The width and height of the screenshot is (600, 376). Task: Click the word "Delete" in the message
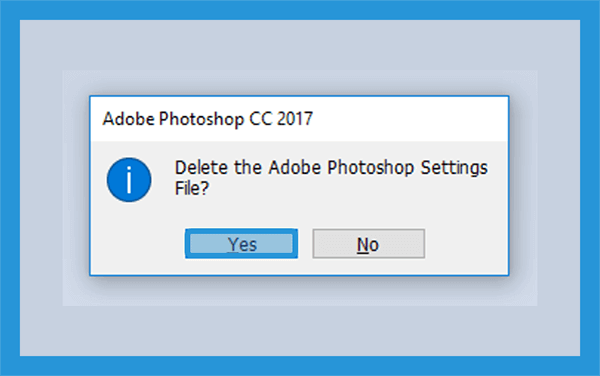click(x=201, y=168)
